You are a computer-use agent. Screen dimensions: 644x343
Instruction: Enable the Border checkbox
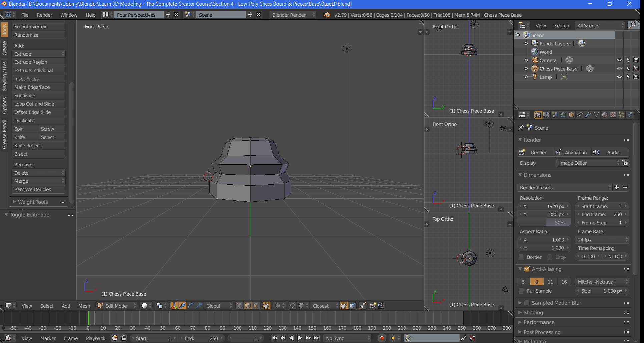pyautogui.click(x=521, y=257)
